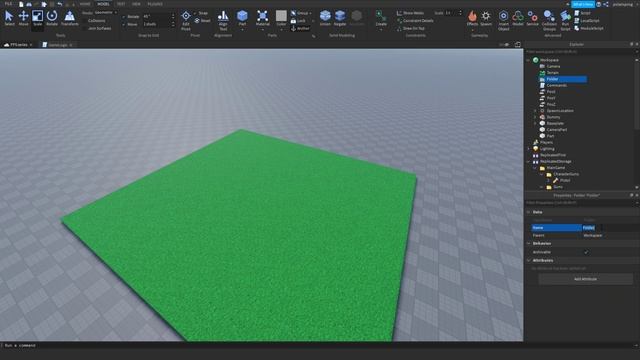Insert a new Part
Viewport: 640px width, 360px height.
[242, 18]
